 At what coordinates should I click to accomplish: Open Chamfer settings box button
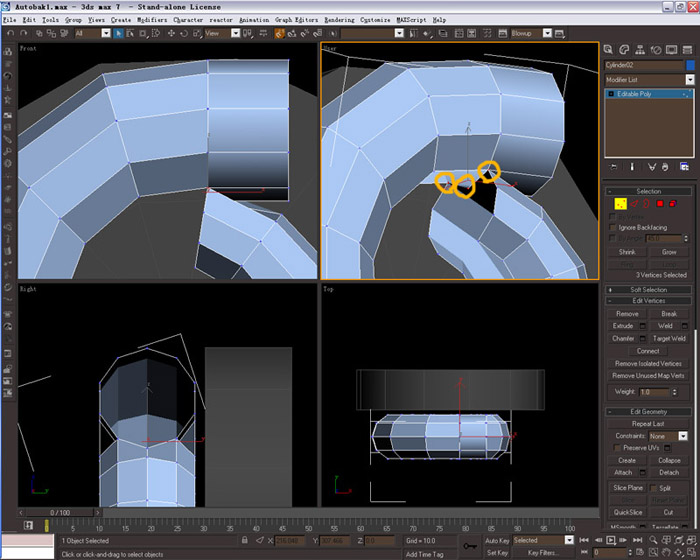[643, 339]
